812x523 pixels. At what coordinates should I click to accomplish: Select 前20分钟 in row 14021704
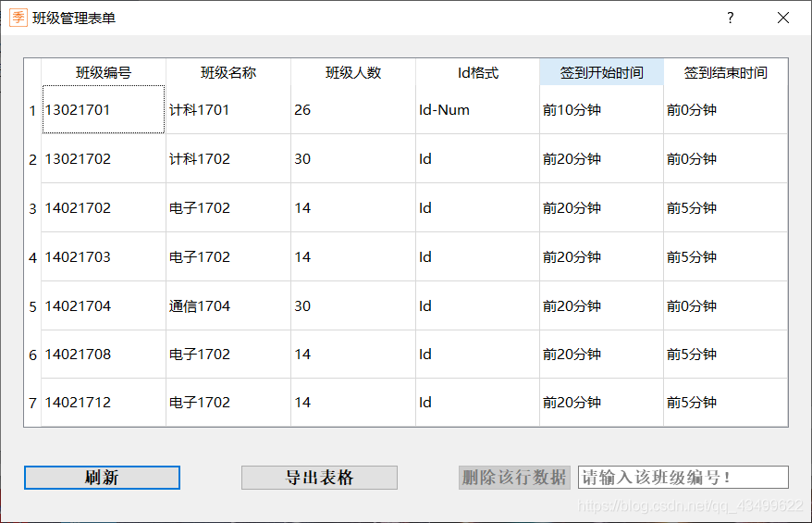pyautogui.click(x=601, y=306)
